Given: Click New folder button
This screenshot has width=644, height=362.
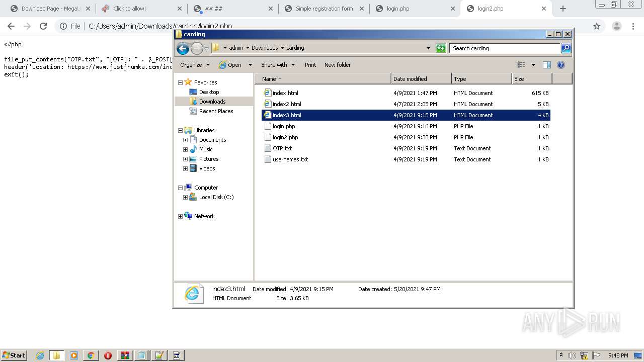Looking at the screenshot, I should (x=338, y=65).
